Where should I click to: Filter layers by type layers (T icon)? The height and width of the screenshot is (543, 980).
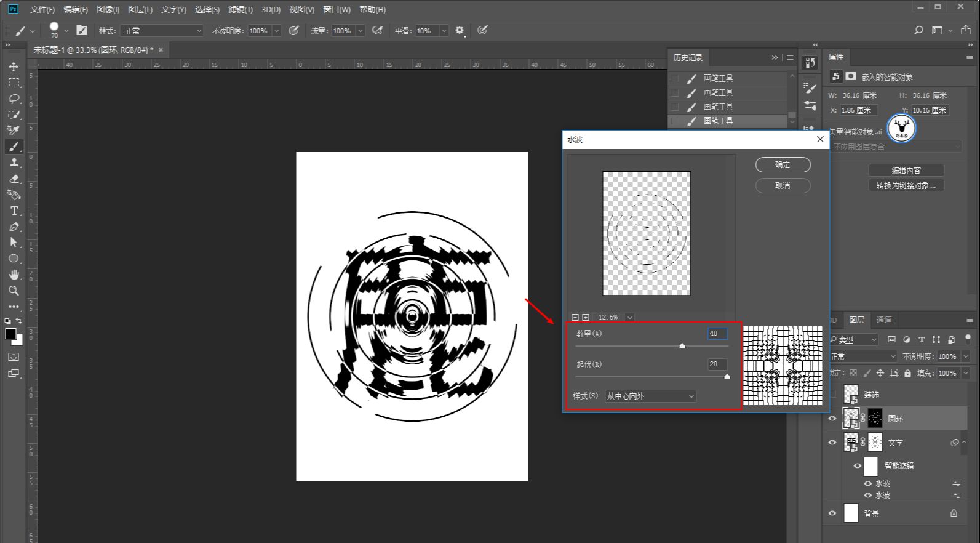pos(922,339)
